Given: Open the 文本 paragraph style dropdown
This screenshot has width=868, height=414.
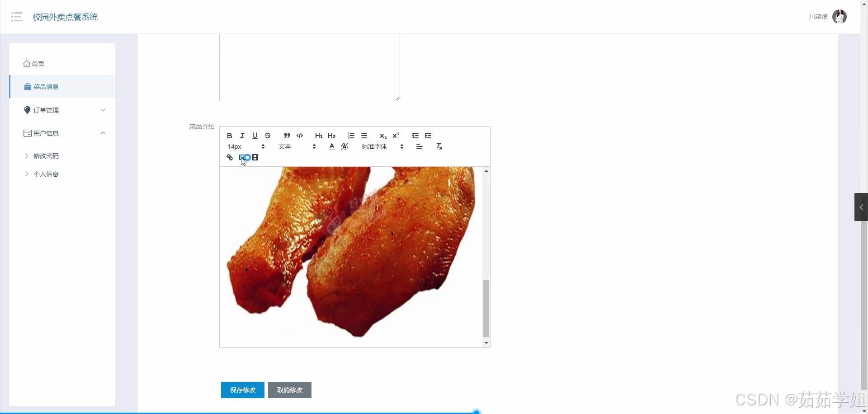Looking at the screenshot, I should (297, 146).
